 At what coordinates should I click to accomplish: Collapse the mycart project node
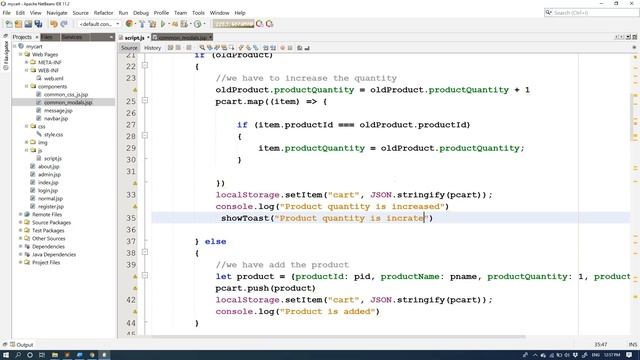(x=15, y=46)
